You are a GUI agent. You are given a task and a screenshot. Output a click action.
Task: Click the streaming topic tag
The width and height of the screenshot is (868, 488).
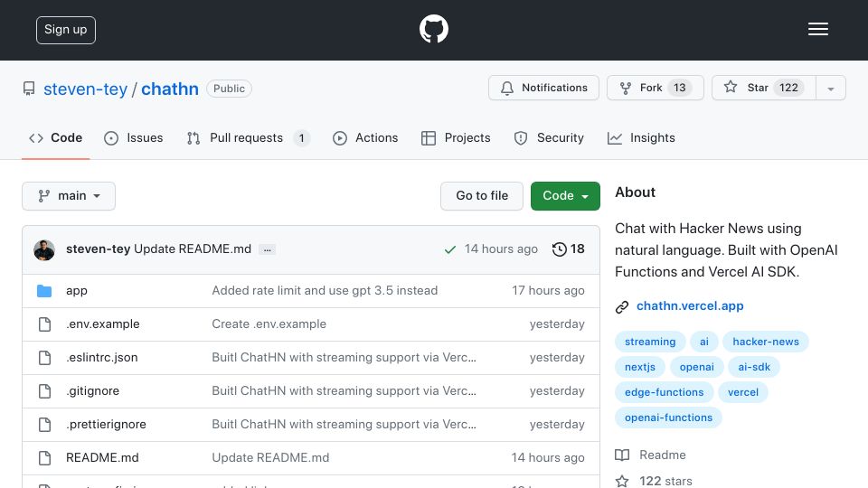tap(650, 342)
